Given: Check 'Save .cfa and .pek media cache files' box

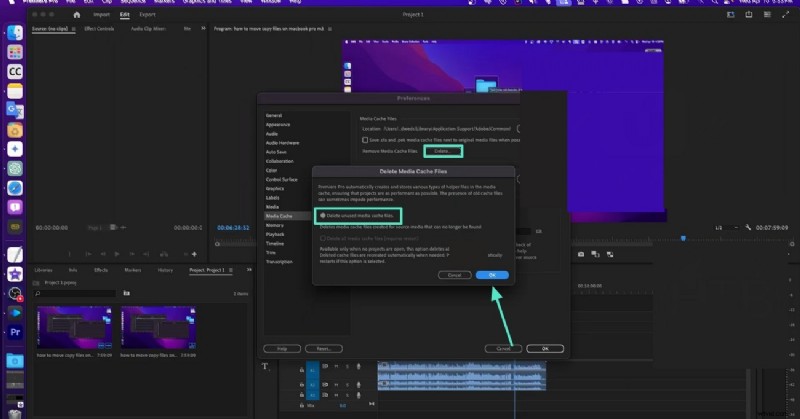Looking at the screenshot, I should point(365,140).
